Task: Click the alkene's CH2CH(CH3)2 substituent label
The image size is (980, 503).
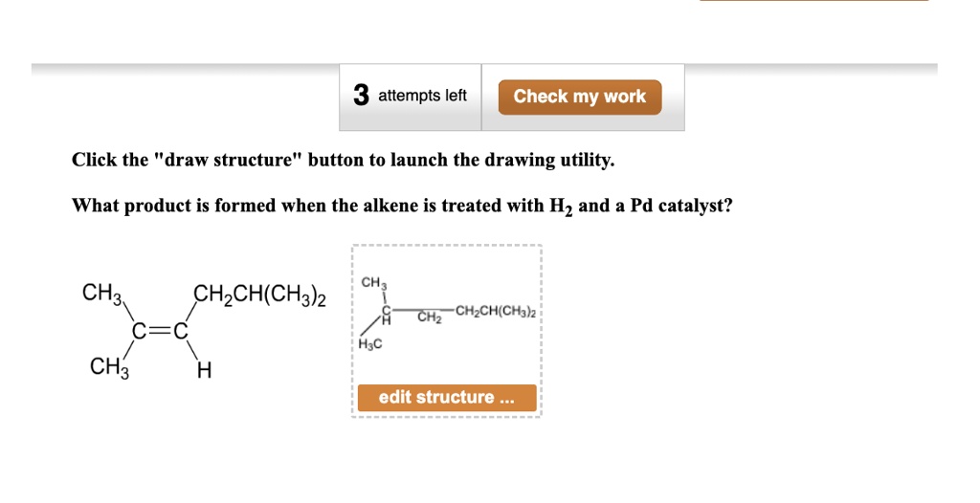Action: 260,294
